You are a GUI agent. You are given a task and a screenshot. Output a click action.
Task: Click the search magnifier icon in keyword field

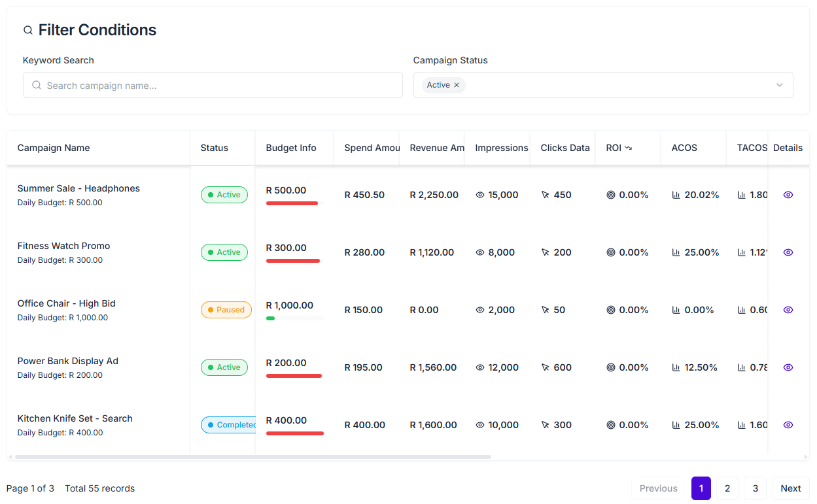37,85
